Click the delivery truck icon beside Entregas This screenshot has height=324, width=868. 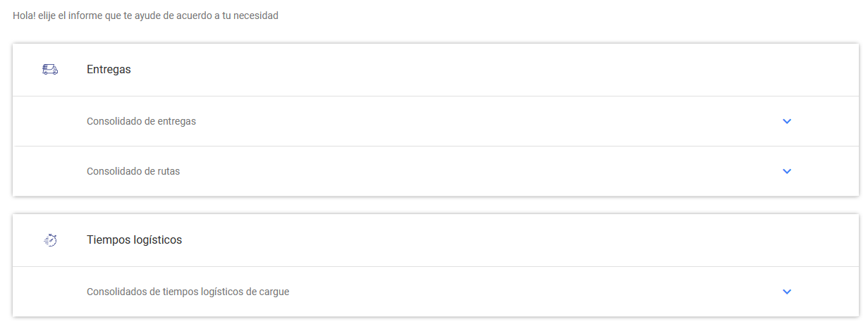(50, 69)
